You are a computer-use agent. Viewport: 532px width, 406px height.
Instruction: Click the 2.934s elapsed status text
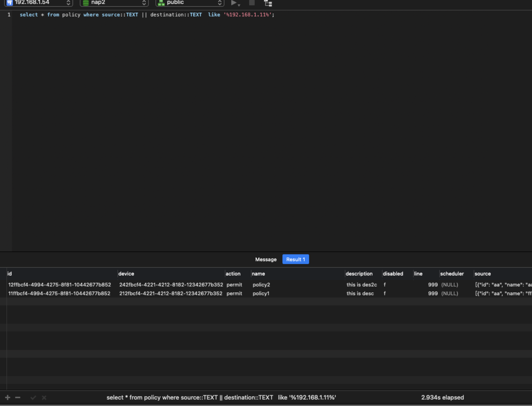[x=442, y=398]
